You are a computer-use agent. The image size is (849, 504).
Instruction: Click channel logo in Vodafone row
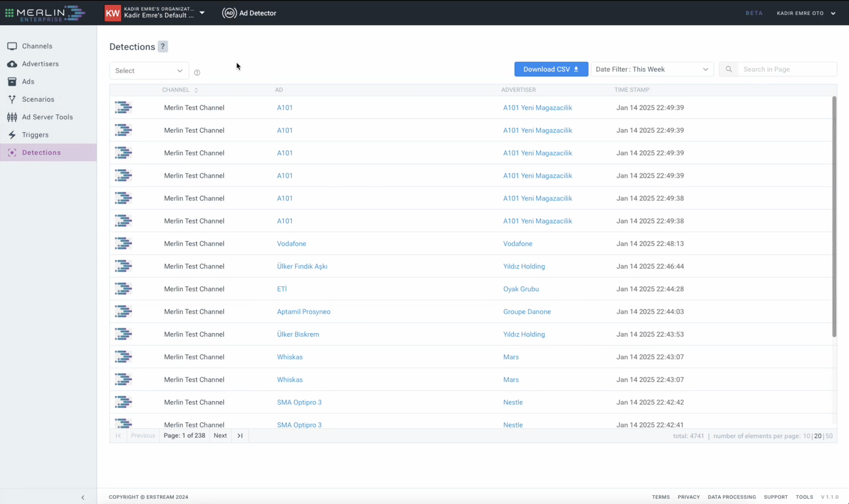pos(123,244)
